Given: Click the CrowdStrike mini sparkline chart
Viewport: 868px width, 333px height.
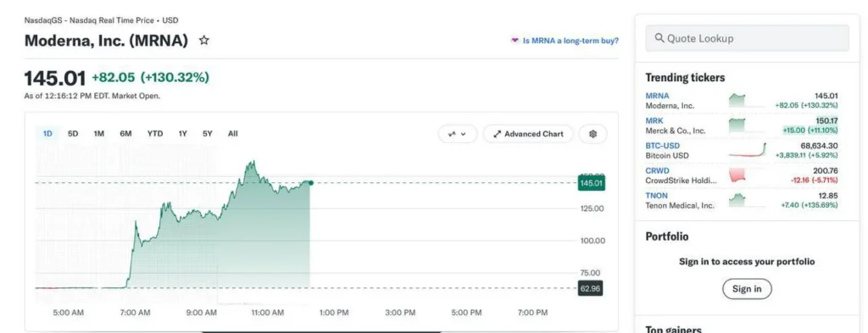Looking at the screenshot, I should click(747, 175).
